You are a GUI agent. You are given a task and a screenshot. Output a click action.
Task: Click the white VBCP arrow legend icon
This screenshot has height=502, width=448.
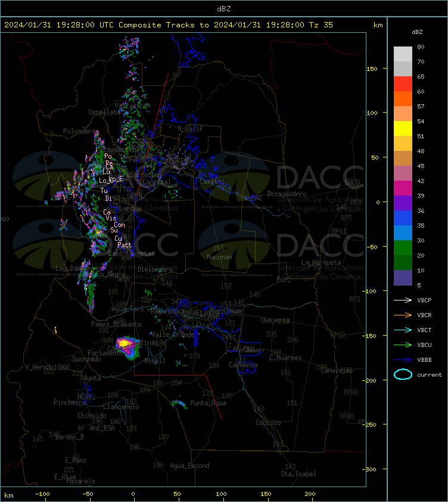point(403,300)
